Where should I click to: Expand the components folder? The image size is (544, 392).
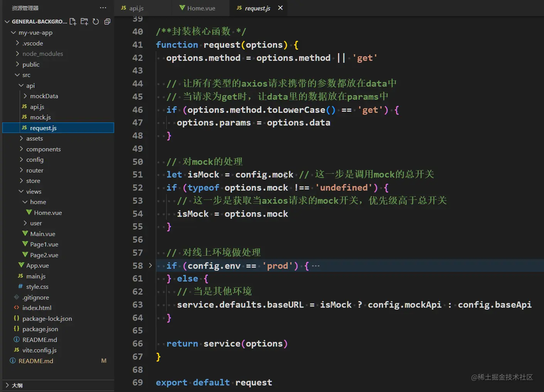click(43, 149)
